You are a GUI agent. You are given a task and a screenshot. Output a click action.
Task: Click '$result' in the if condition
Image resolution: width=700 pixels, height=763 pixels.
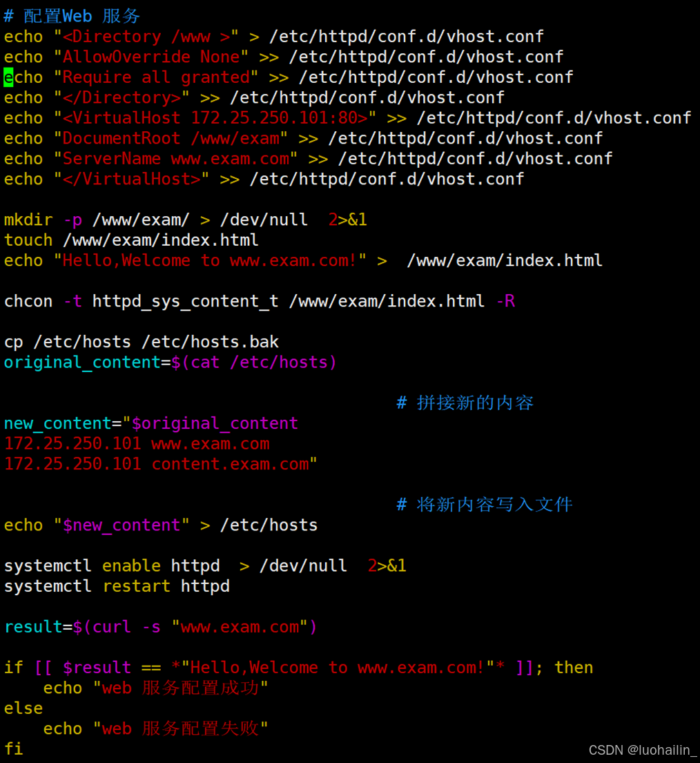tap(97, 668)
